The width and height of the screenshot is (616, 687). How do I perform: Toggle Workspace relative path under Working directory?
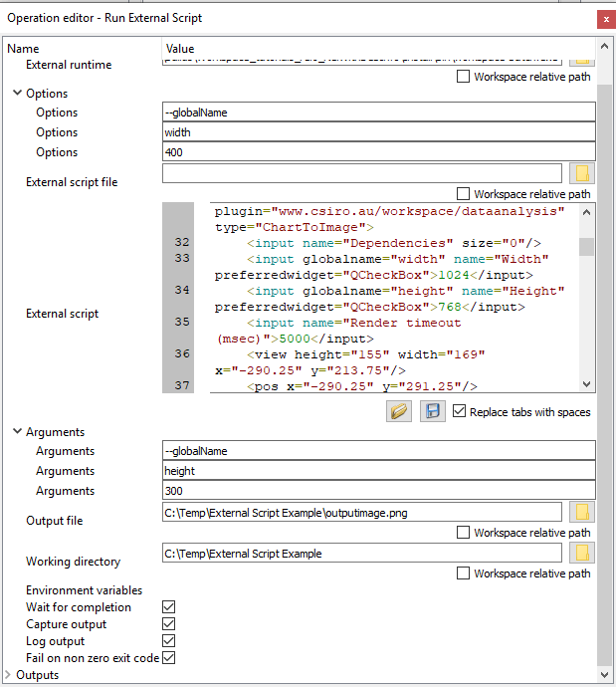(x=463, y=573)
